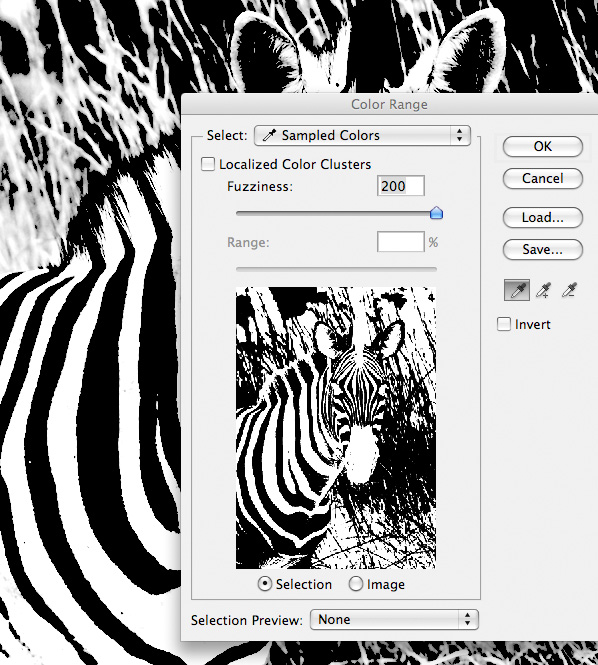598x665 pixels.
Task: Choose the Selection radio button
Action: pos(265,584)
